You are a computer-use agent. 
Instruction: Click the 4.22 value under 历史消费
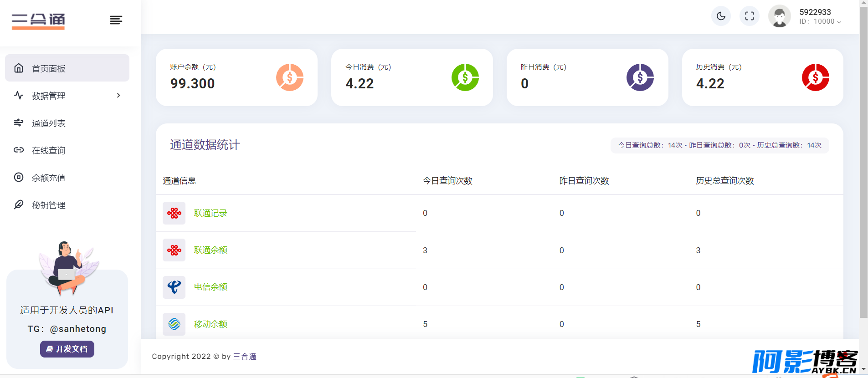(x=710, y=84)
